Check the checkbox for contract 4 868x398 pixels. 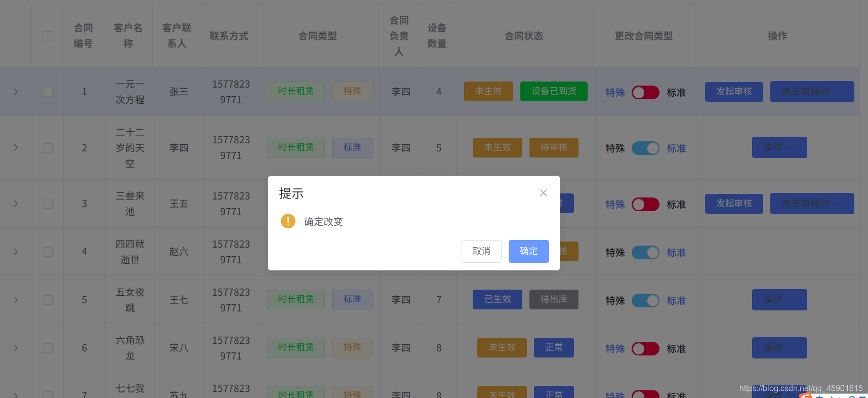48,252
